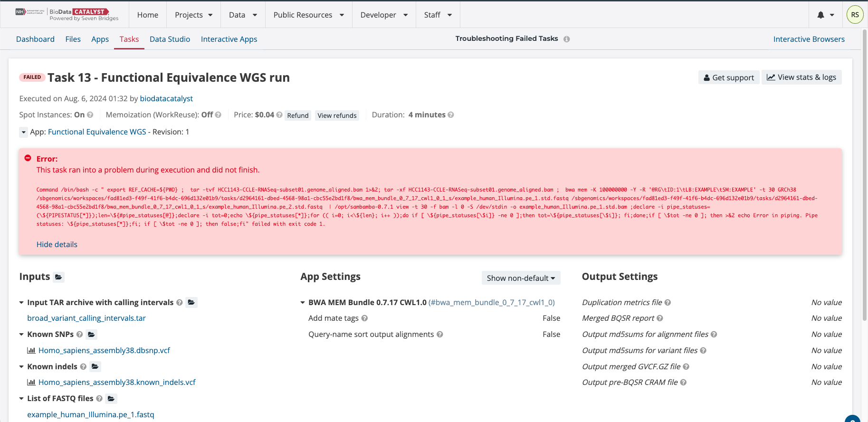Click the View refunds button
This screenshot has height=422, width=868.
click(x=337, y=115)
